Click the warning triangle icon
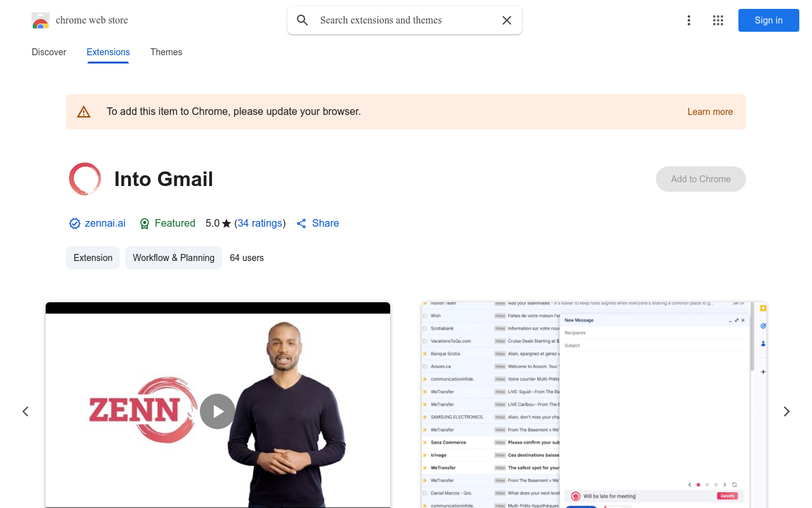 pos(84,112)
